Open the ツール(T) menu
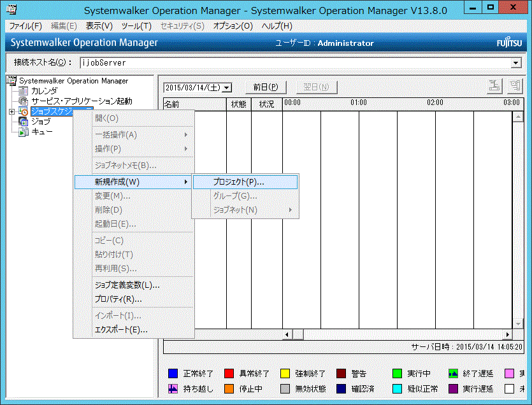532x405 pixels. pyautogui.click(x=136, y=26)
